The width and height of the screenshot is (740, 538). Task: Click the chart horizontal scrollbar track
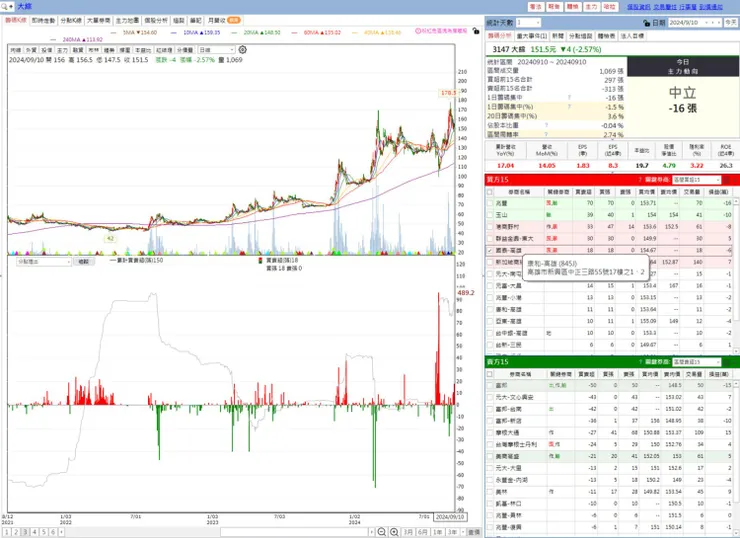pos(294,532)
